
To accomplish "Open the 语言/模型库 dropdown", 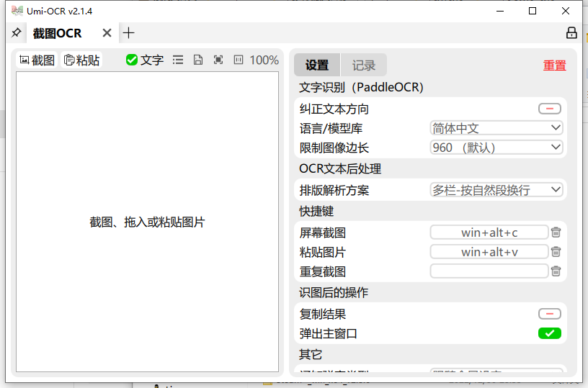I will (496, 128).
